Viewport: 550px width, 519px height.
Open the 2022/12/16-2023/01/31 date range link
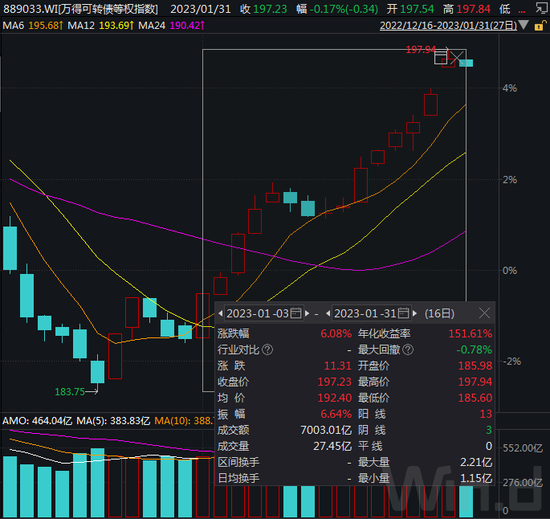point(448,26)
